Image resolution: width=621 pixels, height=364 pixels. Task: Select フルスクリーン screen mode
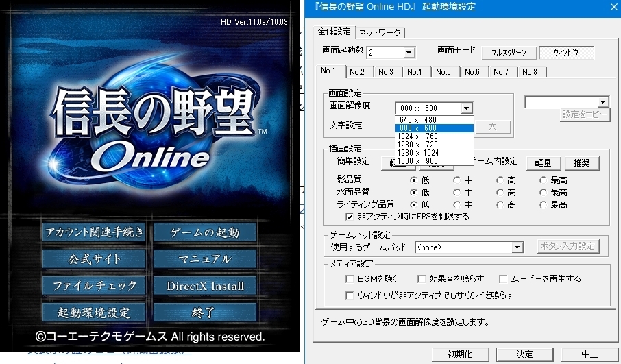click(x=509, y=53)
